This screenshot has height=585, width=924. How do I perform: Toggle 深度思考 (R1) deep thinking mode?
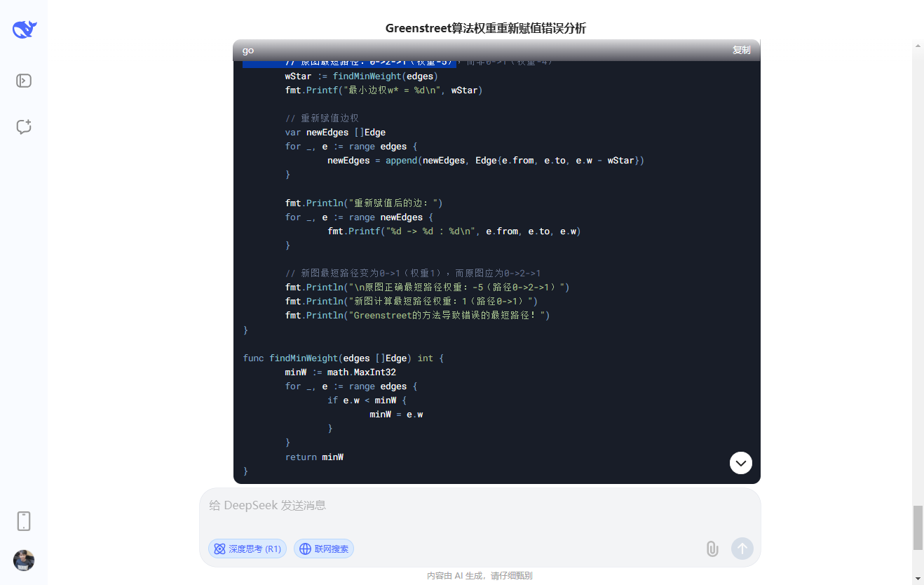tap(247, 549)
